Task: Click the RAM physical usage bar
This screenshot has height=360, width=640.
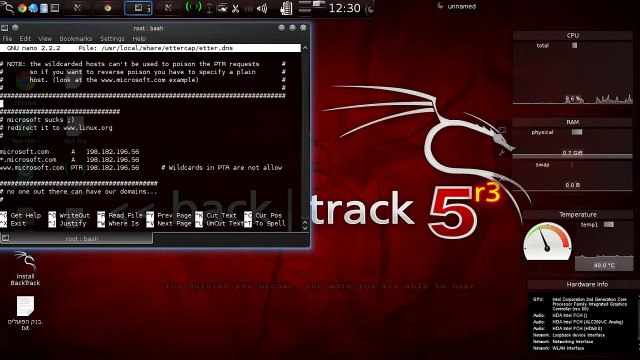Action: click(x=573, y=156)
